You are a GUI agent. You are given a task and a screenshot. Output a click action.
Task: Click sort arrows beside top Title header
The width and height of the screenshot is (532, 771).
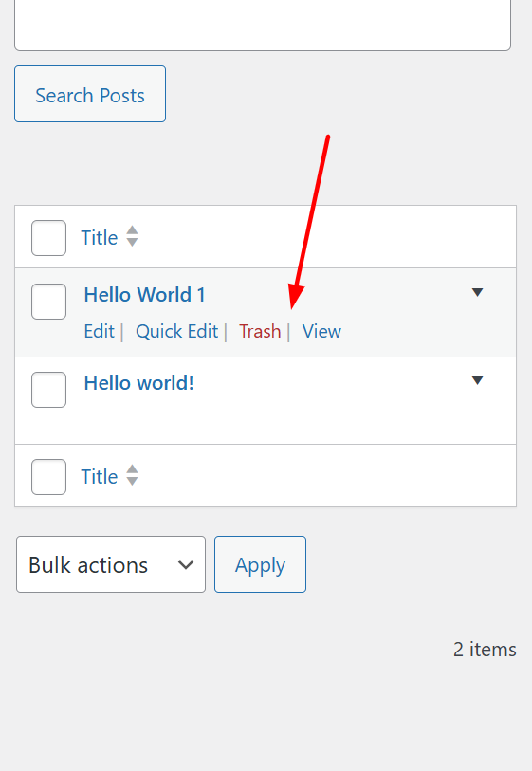pos(132,236)
